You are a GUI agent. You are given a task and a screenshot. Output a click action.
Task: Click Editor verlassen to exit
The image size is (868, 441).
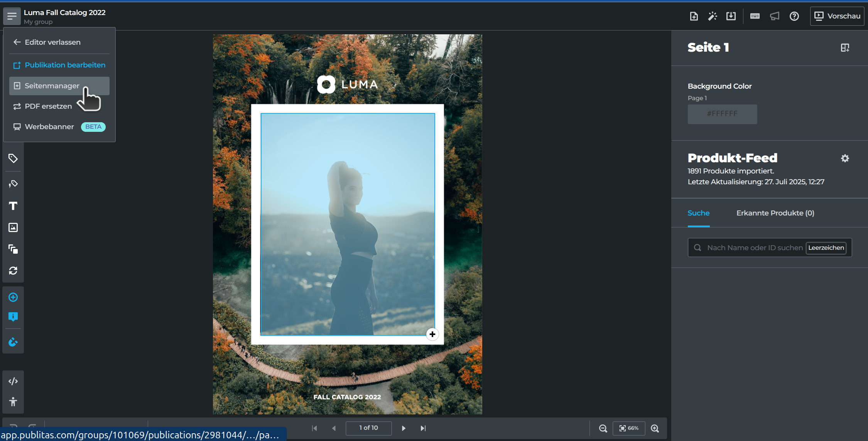coord(52,42)
